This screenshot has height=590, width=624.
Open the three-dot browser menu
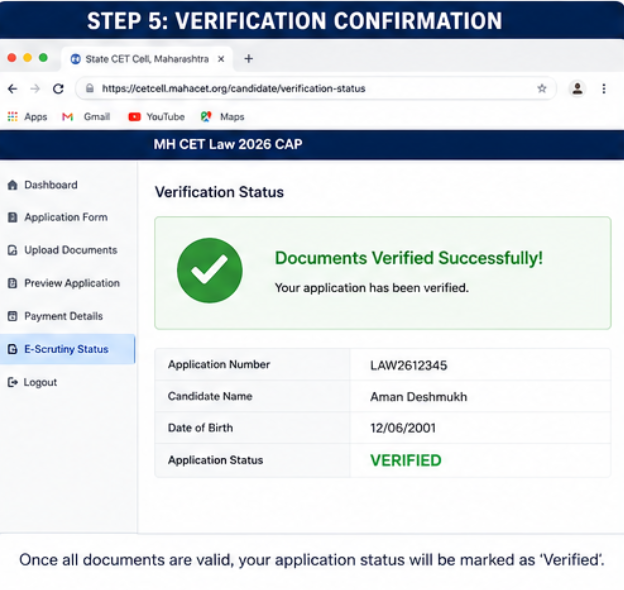tap(604, 88)
